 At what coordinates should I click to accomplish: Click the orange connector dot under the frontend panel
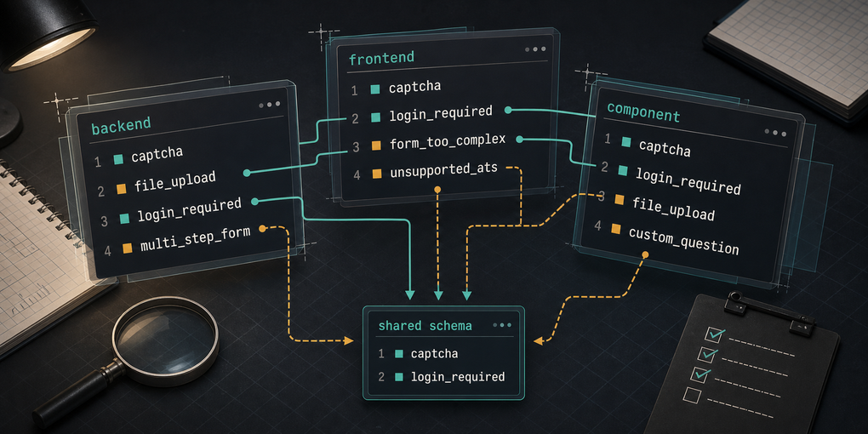tap(437, 189)
